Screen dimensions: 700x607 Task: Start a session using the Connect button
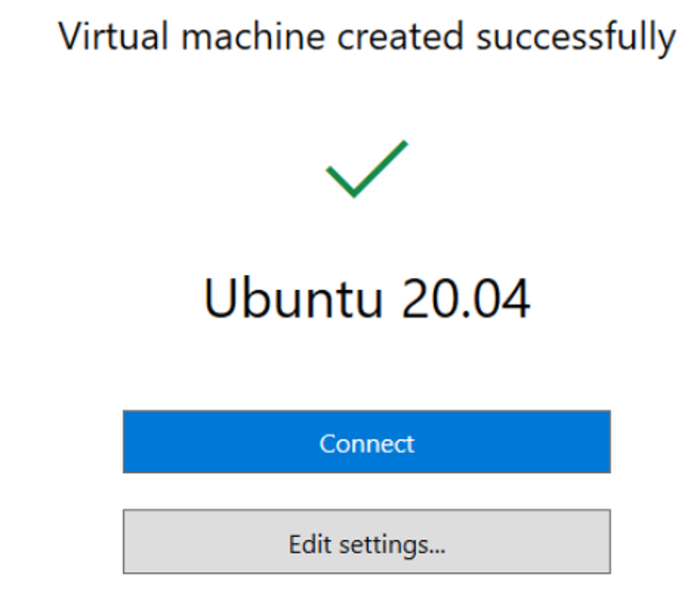[x=367, y=442]
